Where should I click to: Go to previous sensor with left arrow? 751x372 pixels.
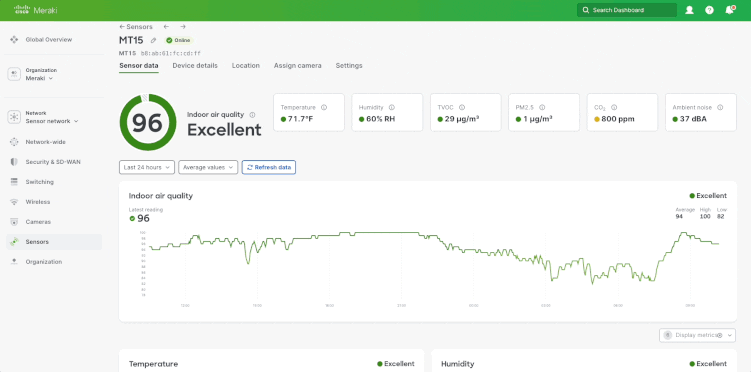click(166, 27)
